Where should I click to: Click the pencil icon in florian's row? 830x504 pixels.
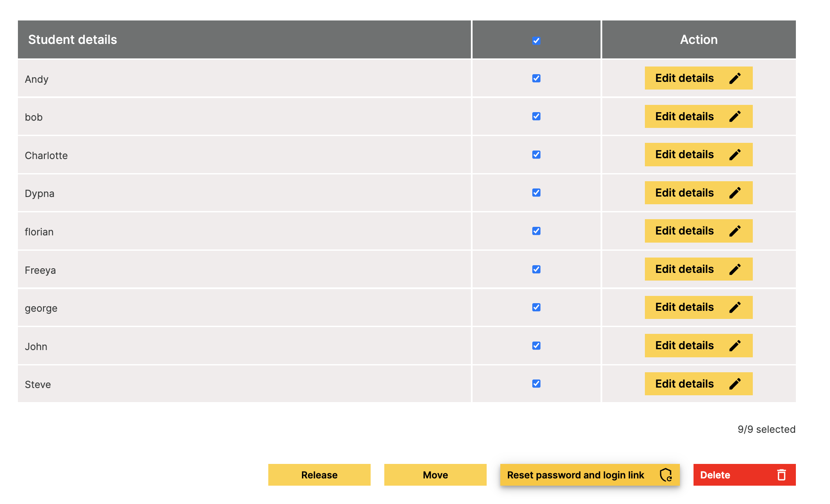click(x=734, y=231)
